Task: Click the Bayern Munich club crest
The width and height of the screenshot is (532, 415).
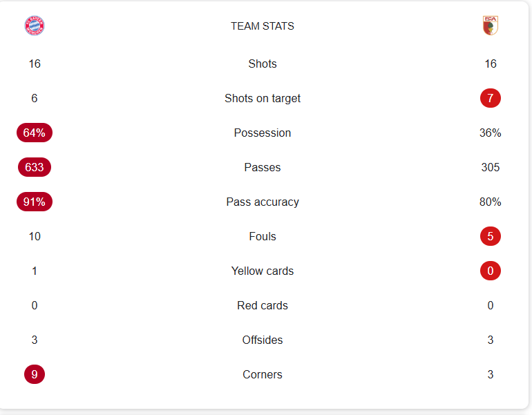Action: tap(35, 26)
